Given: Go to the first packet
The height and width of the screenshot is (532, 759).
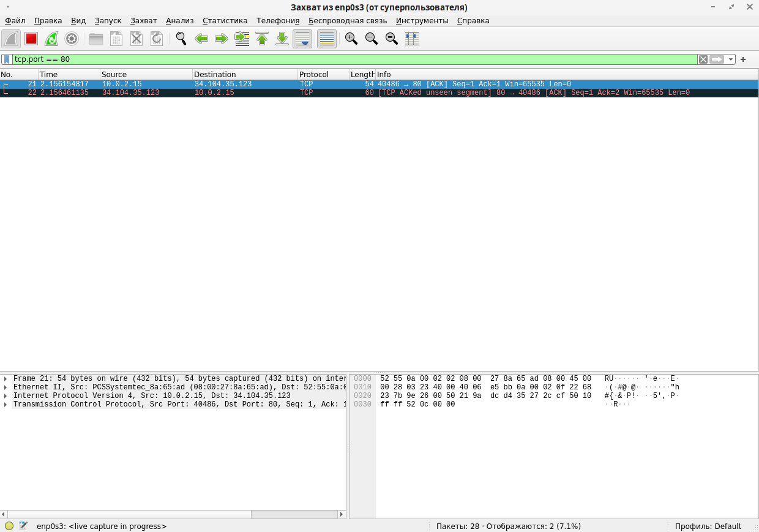Looking at the screenshot, I should pos(262,39).
